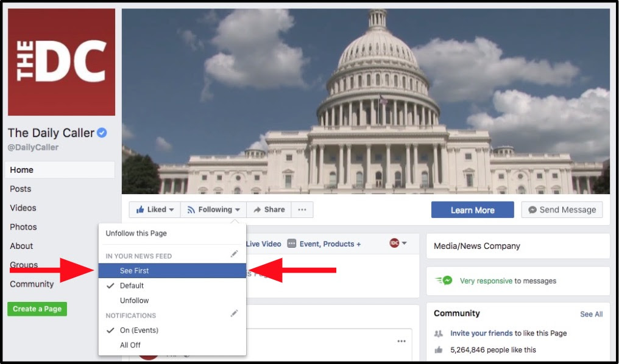619x364 pixels.
Task: Click See All in Community panel
Action: point(592,314)
